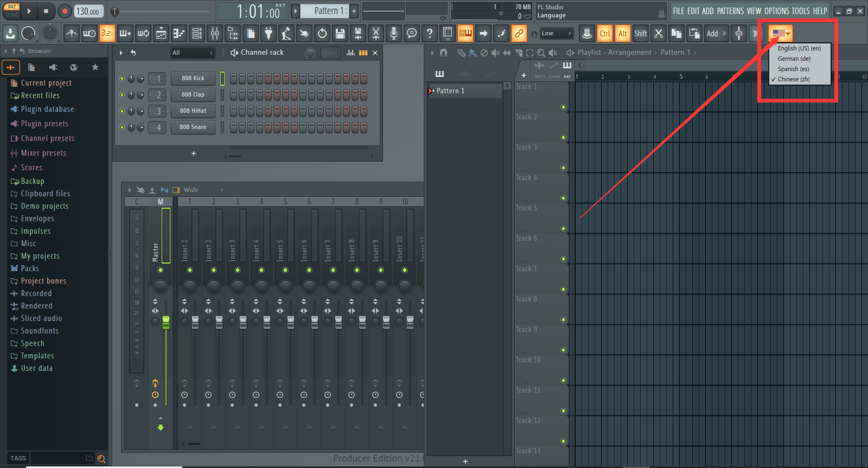Open the PATTERNS menu
Image resolution: width=868 pixels, height=468 pixels.
tap(730, 11)
